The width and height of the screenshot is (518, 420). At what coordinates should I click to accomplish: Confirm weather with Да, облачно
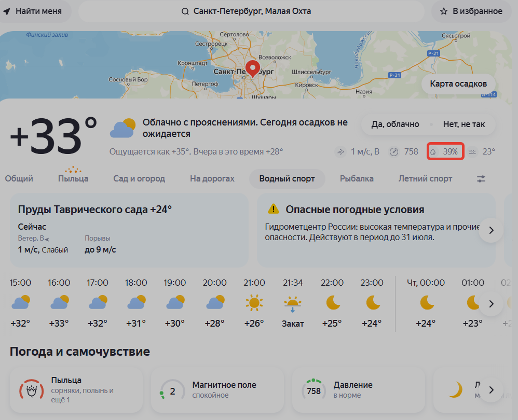[x=395, y=124]
